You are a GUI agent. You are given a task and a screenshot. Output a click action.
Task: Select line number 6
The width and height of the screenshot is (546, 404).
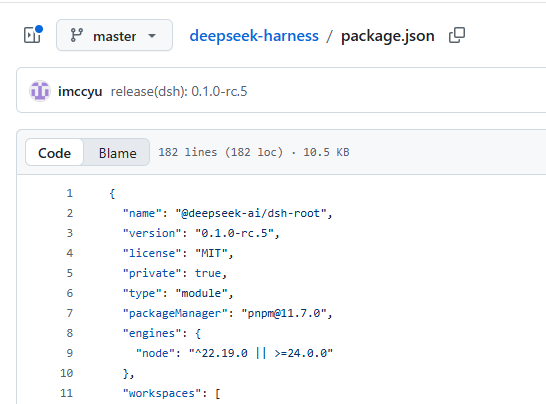coord(70,293)
